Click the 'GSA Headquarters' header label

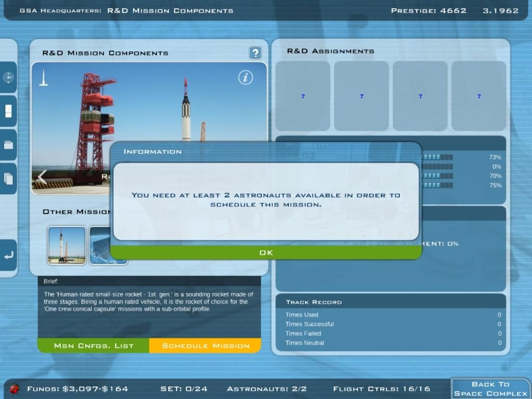tap(60, 10)
